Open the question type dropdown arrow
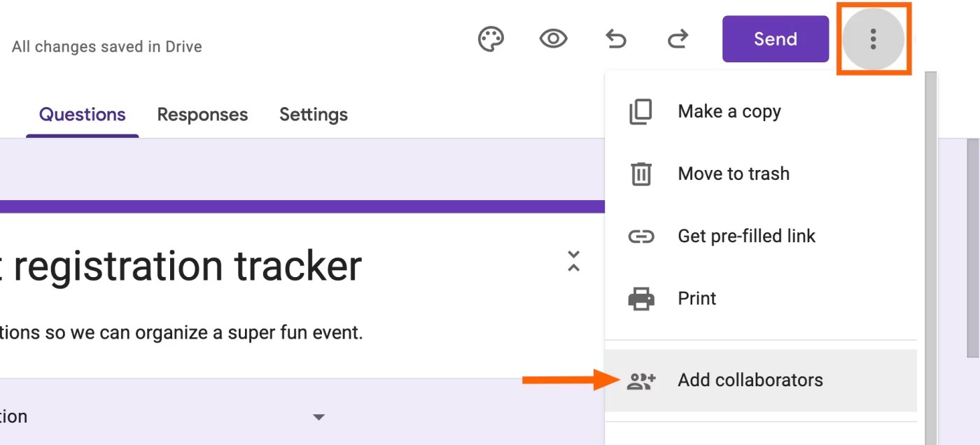The image size is (980, 445). coord(318,418)
